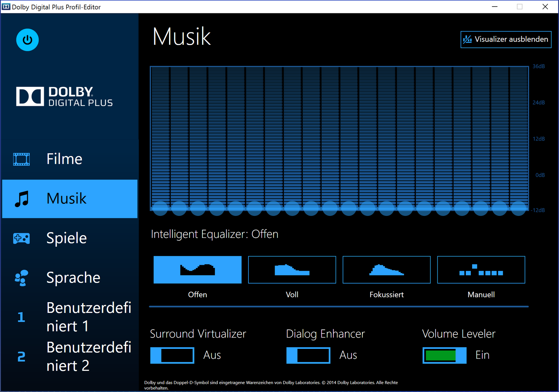Open the Benutzerdefiniert 1 profile

click(x=88, y=317)
